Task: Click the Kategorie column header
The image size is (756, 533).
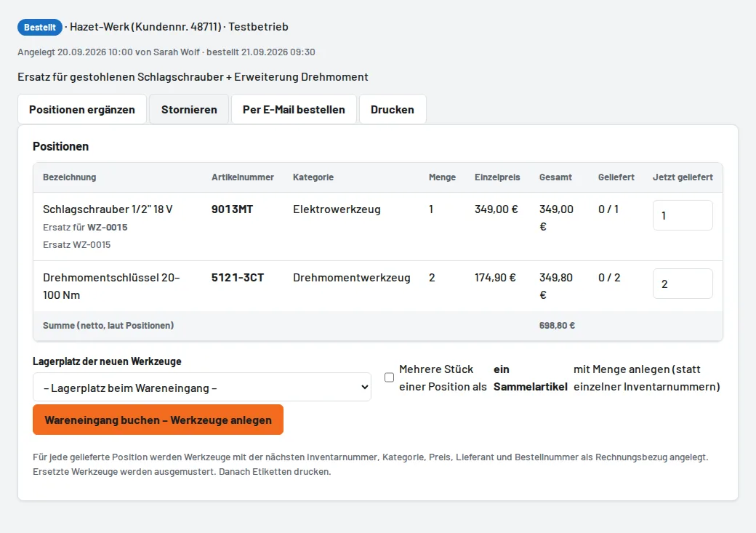Action: [x=313, y=177]
